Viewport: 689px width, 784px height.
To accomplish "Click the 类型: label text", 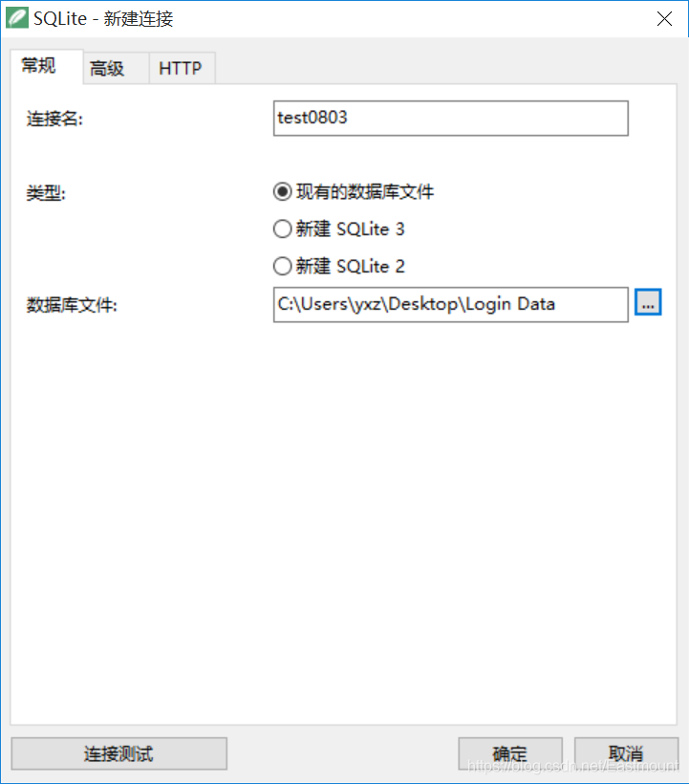I will (46, 192).
